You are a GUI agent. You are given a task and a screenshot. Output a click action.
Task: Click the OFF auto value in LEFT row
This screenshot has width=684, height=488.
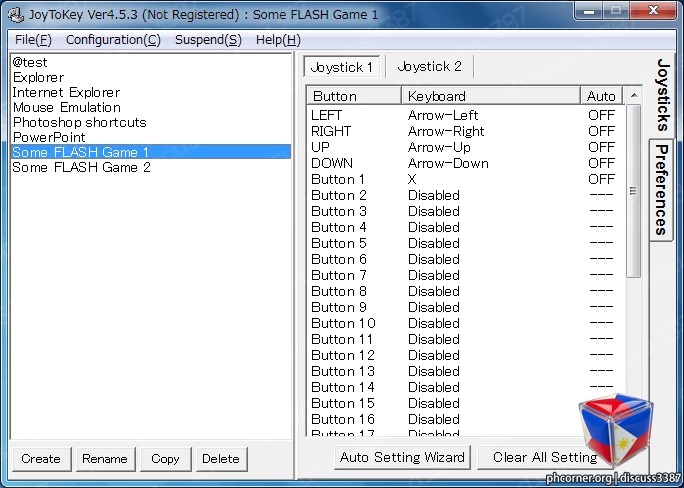pos(601,115)
